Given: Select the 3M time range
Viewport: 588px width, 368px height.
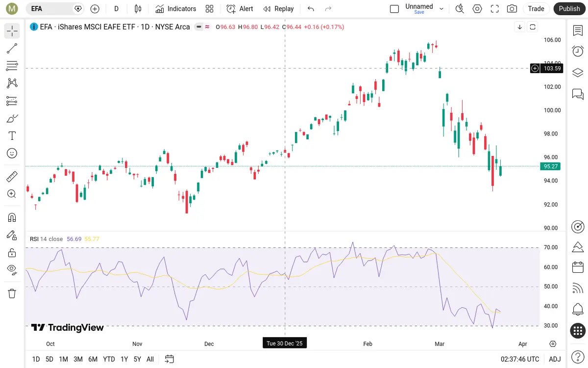Looking at the screenshot, I should 78,359.
